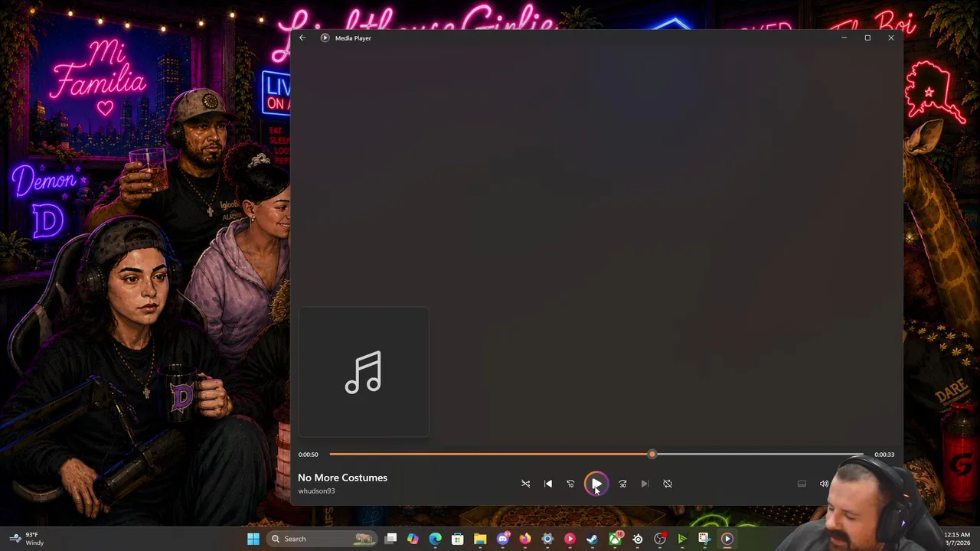This screenshot has width=980, height=551.
Task: Open the taskbar clock showing 12:15 AM
Action: (957, 539)
